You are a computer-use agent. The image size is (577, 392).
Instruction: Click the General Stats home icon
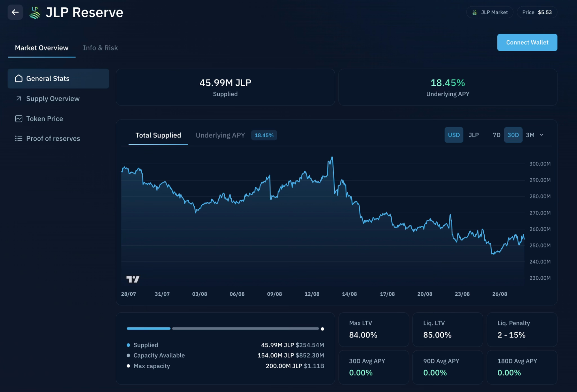point(19,78)
